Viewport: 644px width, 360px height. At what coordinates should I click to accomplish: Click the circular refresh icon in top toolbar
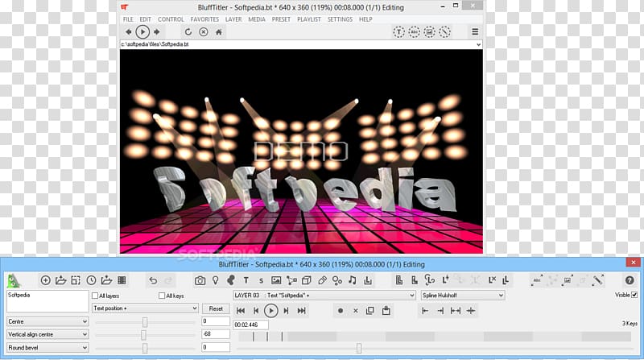[x=188, y=31]
